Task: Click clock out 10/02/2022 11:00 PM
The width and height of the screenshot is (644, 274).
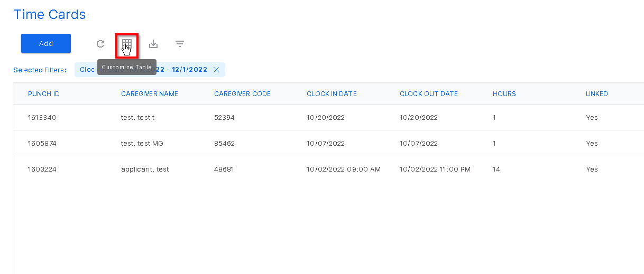Action: click(x=435, y=169)
